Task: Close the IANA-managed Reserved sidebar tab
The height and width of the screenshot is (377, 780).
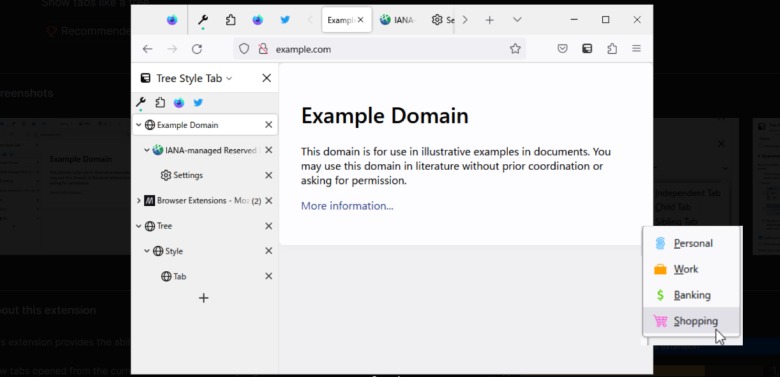Action: point(269,150)
